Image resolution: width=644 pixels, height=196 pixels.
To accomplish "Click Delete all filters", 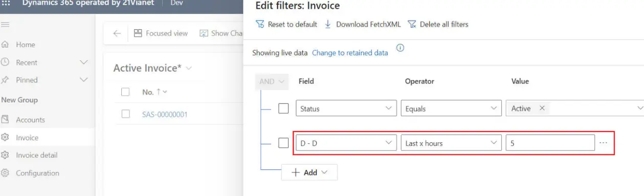I will pyautogui.click(x=438, y=24).
